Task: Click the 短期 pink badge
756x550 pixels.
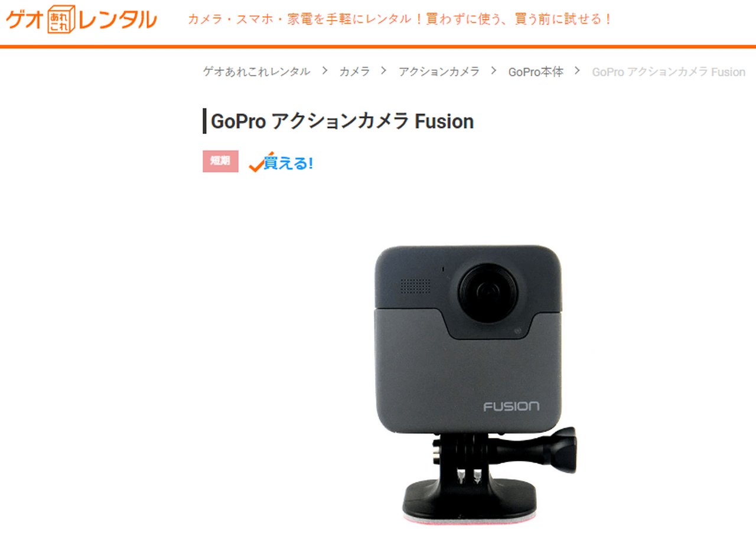Action: [220, 161]
